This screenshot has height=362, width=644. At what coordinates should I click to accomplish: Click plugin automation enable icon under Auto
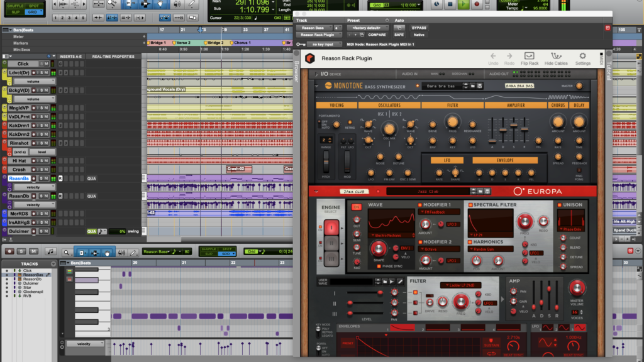(x=398, y=28)
